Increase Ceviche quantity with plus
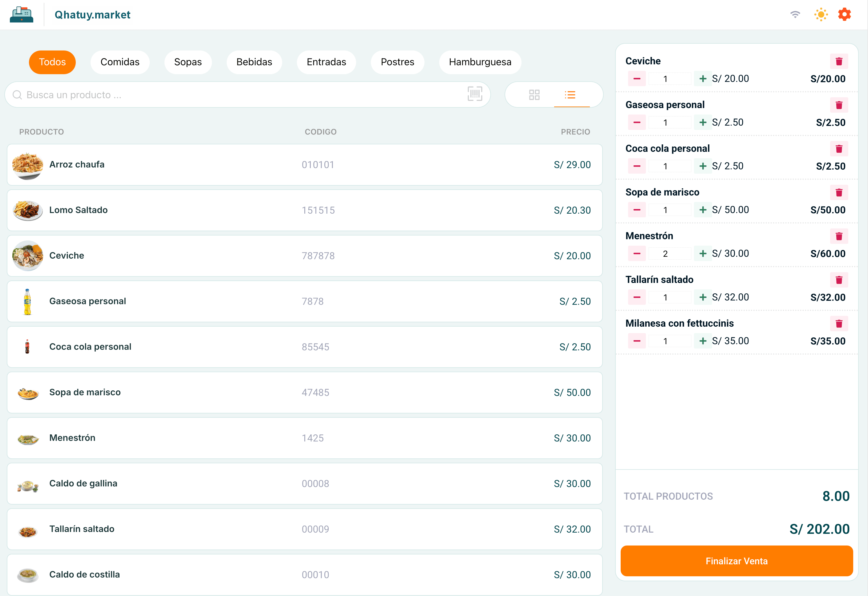Screen dimensions: 868x596 click(703, 79)
